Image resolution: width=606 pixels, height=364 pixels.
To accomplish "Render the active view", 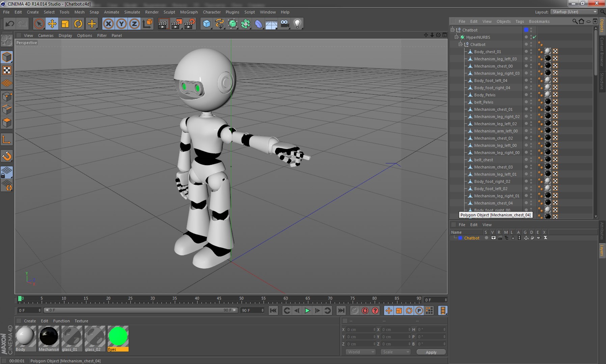I will (163, 24).
